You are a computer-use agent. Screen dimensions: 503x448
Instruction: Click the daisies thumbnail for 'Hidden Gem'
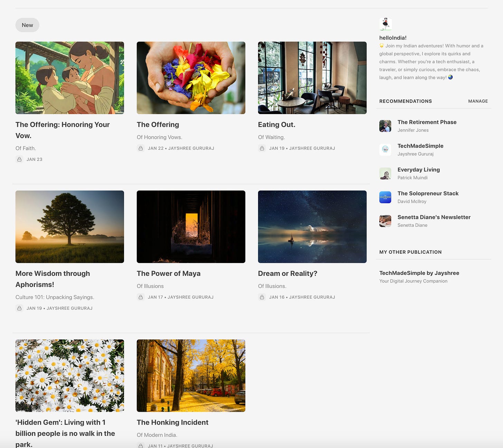tap(69, 375)
